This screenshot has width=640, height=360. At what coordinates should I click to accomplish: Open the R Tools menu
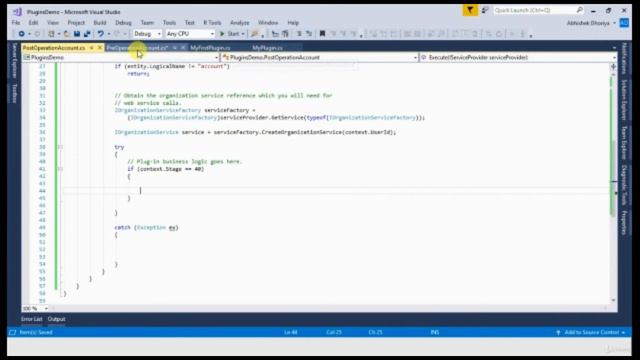click(x=212, y=23)
